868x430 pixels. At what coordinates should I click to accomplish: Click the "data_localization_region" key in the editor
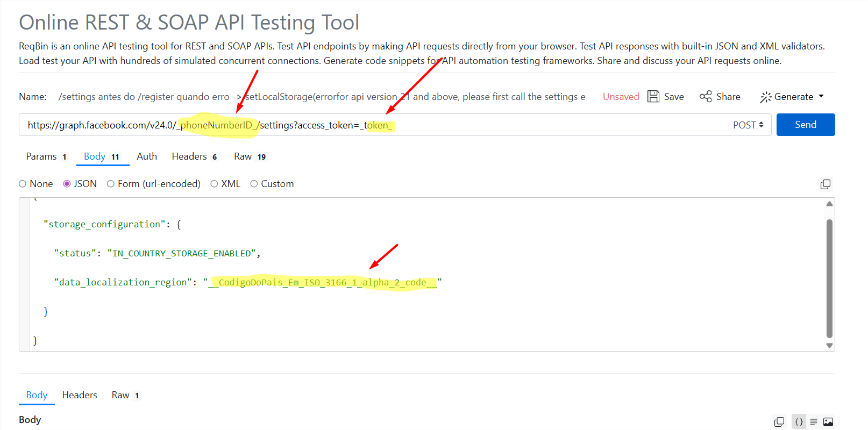[x=123, y=282]
